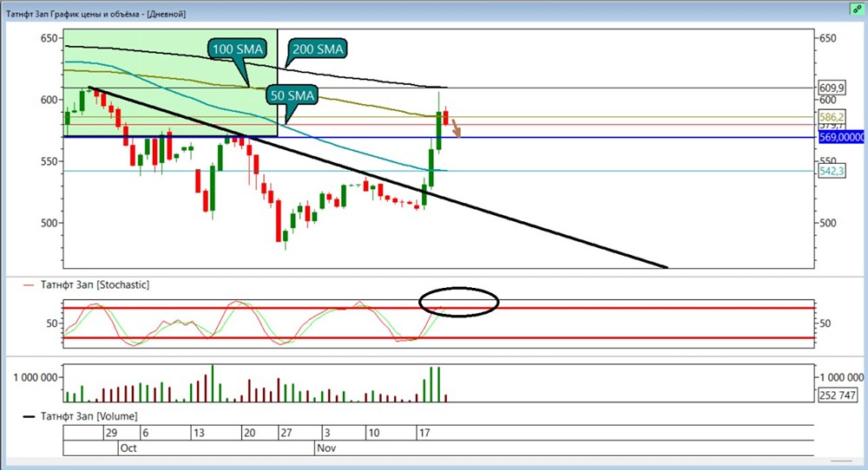Select date 6 on the time axis
The height and width of the screenshot is (470, 868).
145,433
